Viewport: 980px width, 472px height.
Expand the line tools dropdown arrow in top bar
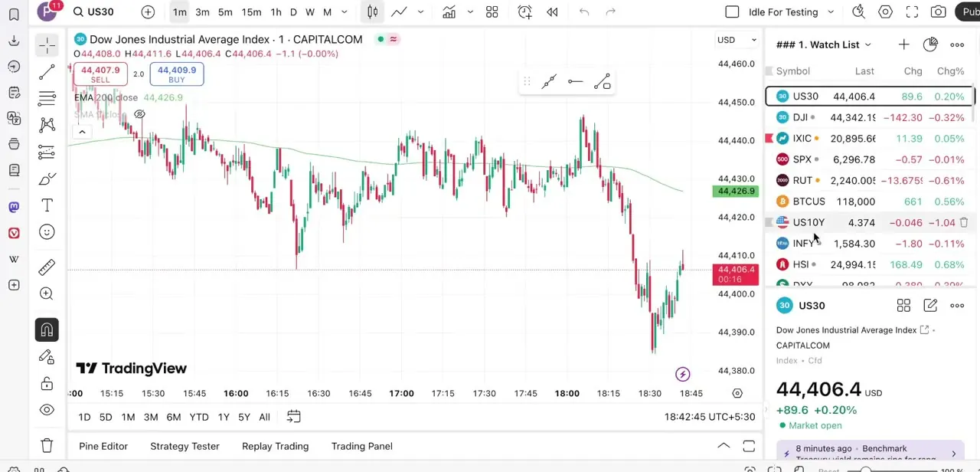[x=420, y=11]
